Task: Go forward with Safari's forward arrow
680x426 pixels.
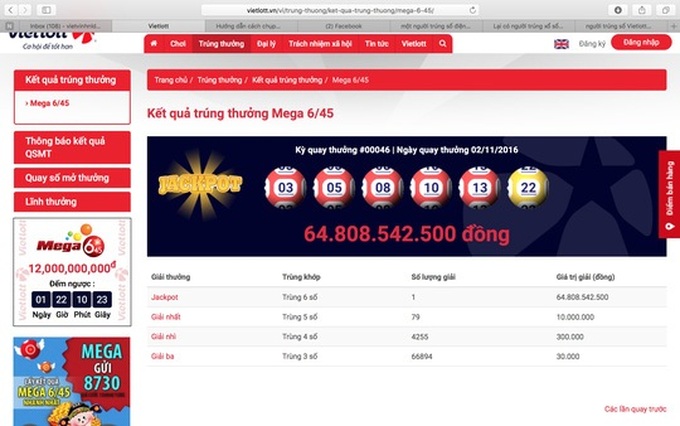Action: [x=25, y=10]
